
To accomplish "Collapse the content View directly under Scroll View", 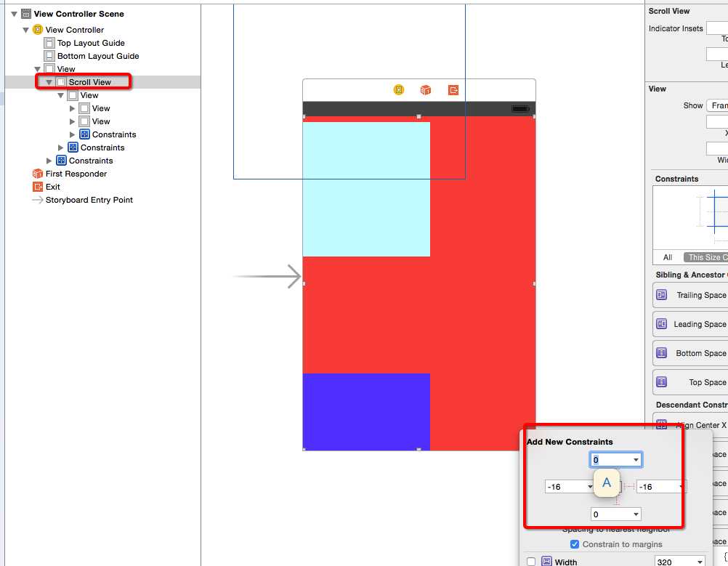I will point(60,95).
